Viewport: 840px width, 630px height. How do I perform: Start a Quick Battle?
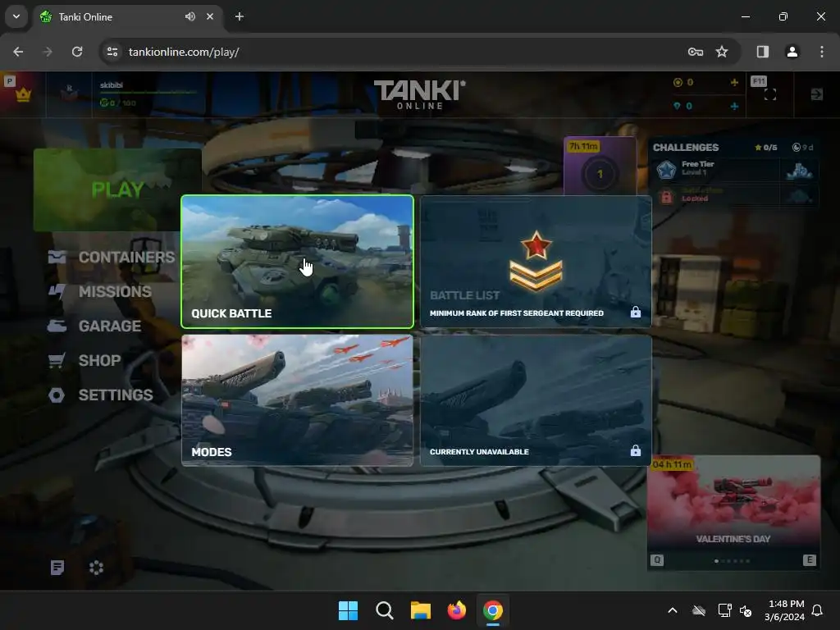(297, 262)
